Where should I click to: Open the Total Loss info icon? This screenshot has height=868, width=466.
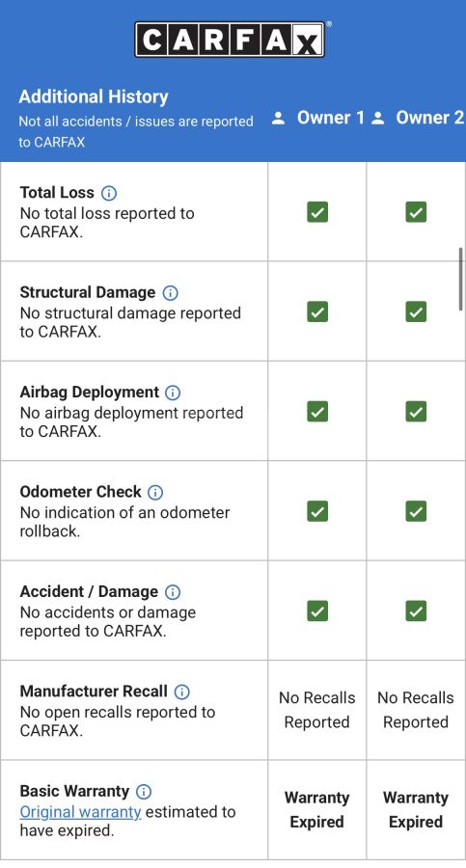109,193
